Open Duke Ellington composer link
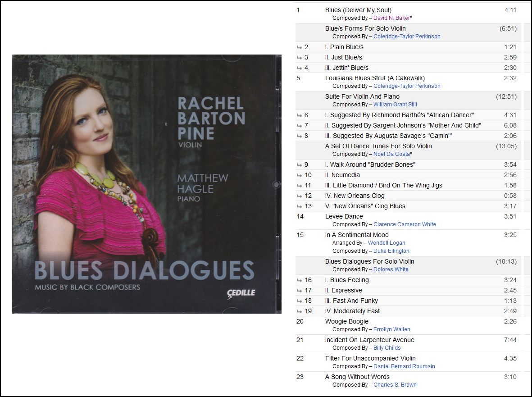 (391, 251)
